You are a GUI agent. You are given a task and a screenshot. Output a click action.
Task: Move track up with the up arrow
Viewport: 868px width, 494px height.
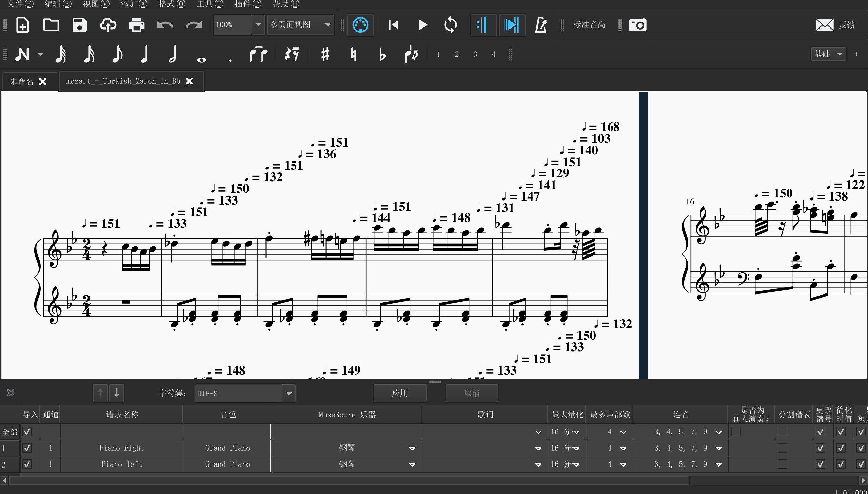click(x=100, y=393)
